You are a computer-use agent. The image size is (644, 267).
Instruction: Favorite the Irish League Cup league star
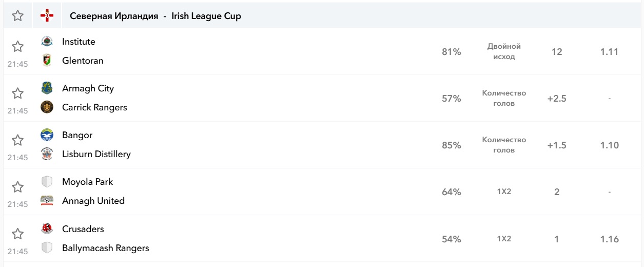[18, 16]
